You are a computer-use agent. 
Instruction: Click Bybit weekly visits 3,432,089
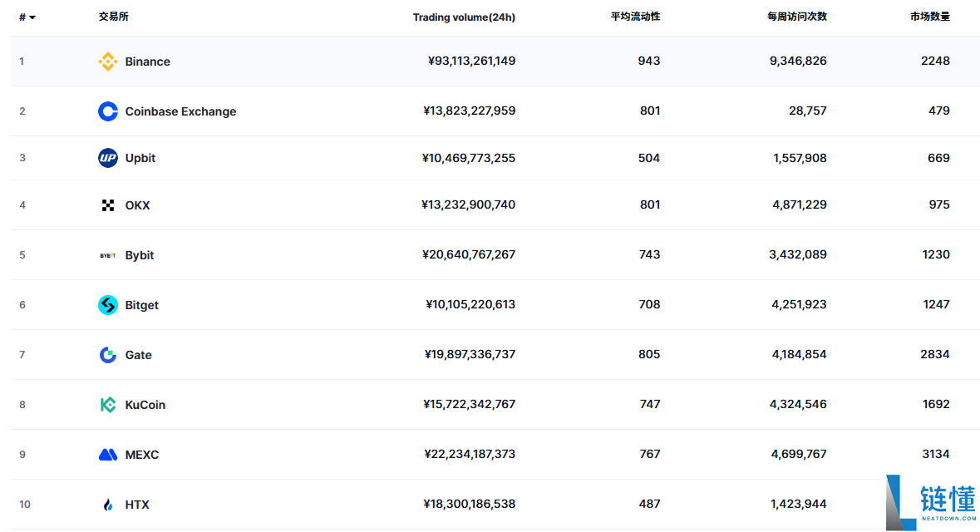[798, 254]
